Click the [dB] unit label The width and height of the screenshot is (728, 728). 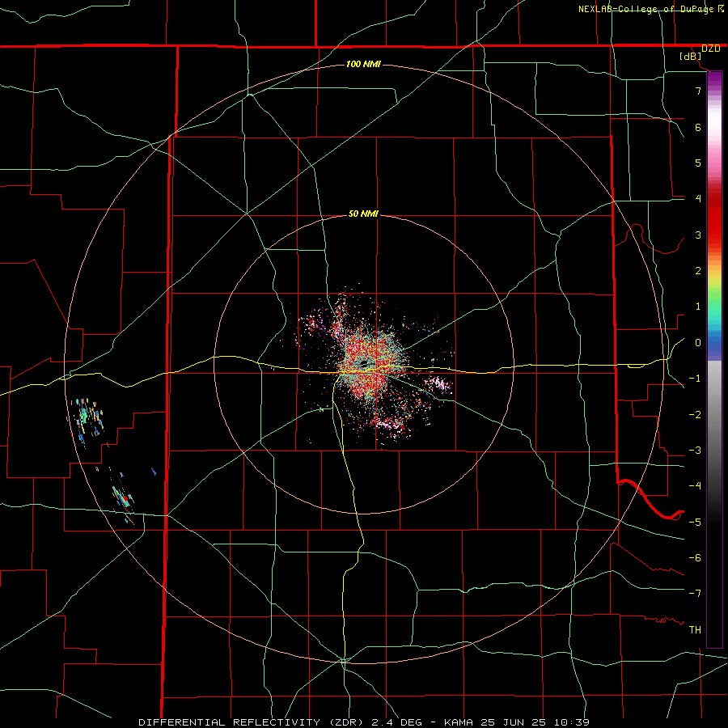pyautogui.click(x=691, y=57)
